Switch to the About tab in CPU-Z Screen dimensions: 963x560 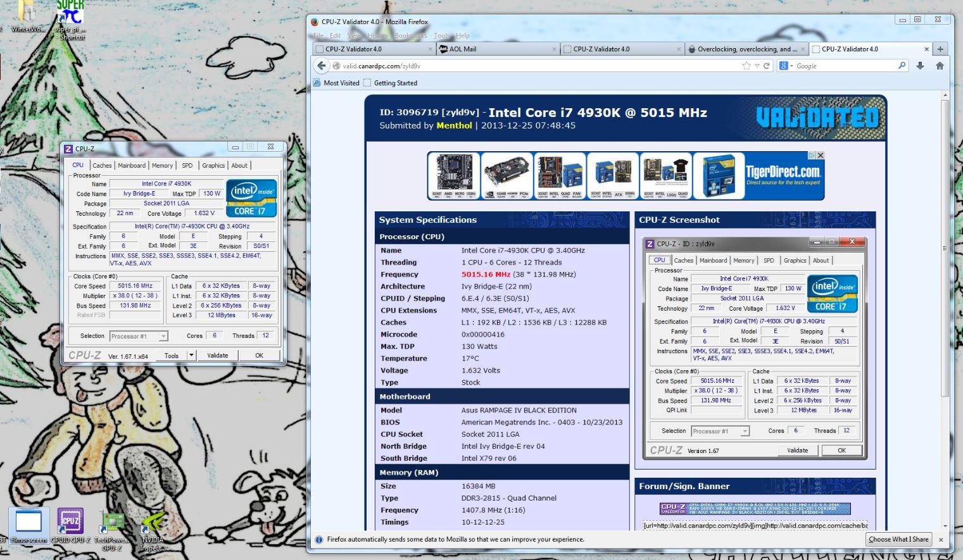[x=239, y=165]
